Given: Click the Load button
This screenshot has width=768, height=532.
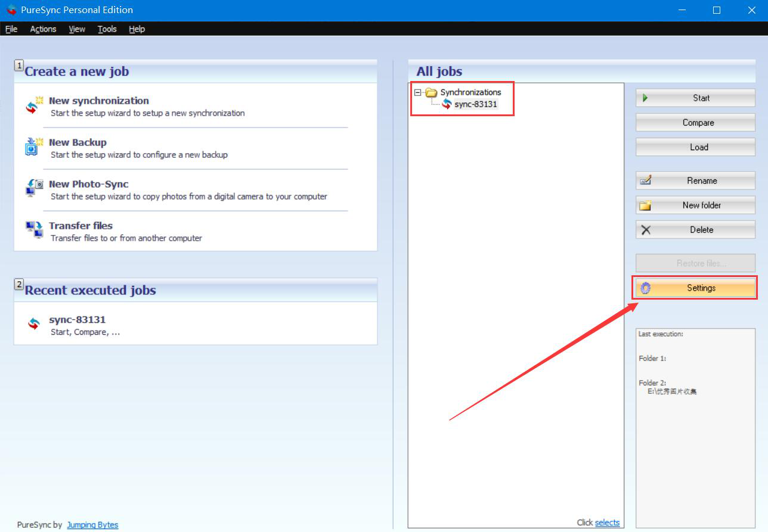Looking at the screenshot, I should point(695,147).
